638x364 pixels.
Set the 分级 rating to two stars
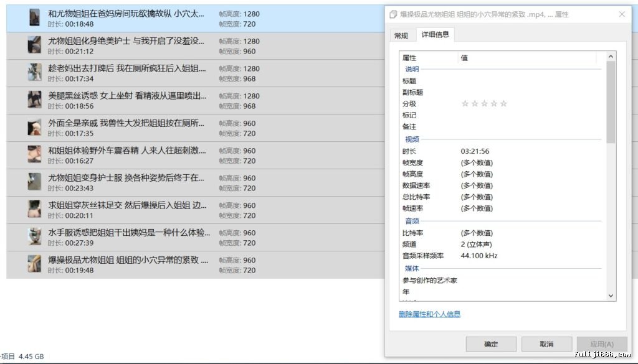[x=474, y=103]
